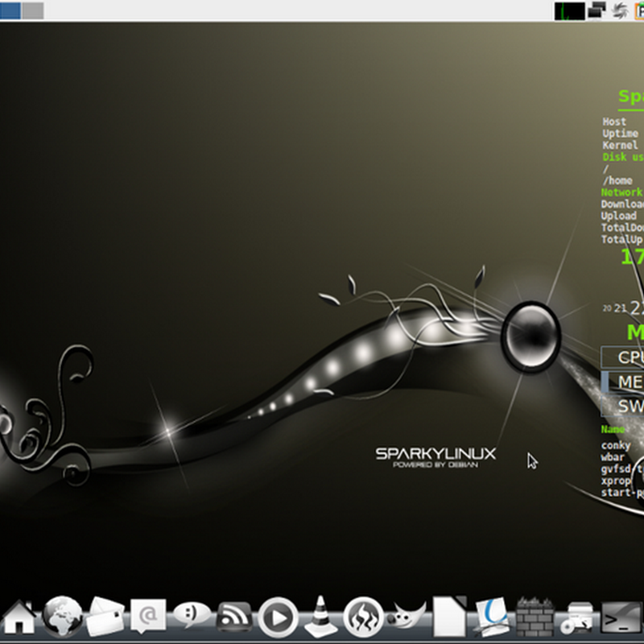Launch the flame disc-burning app icon
The image size is (644, 644).
(x=363, y=617)
